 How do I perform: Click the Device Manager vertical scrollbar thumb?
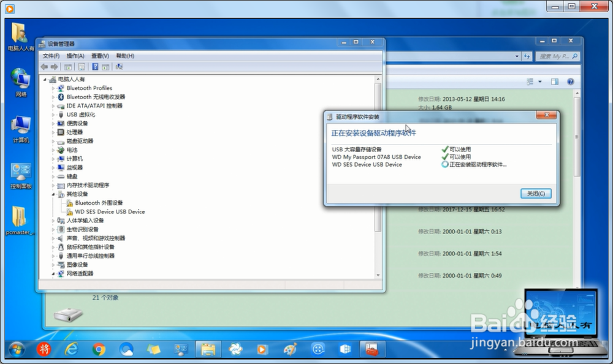coord(378,157)
